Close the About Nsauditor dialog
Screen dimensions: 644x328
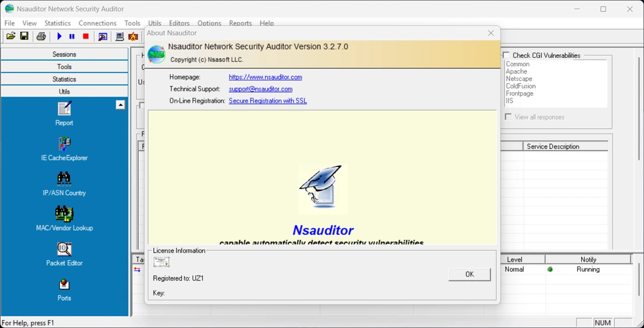point(491,33)
